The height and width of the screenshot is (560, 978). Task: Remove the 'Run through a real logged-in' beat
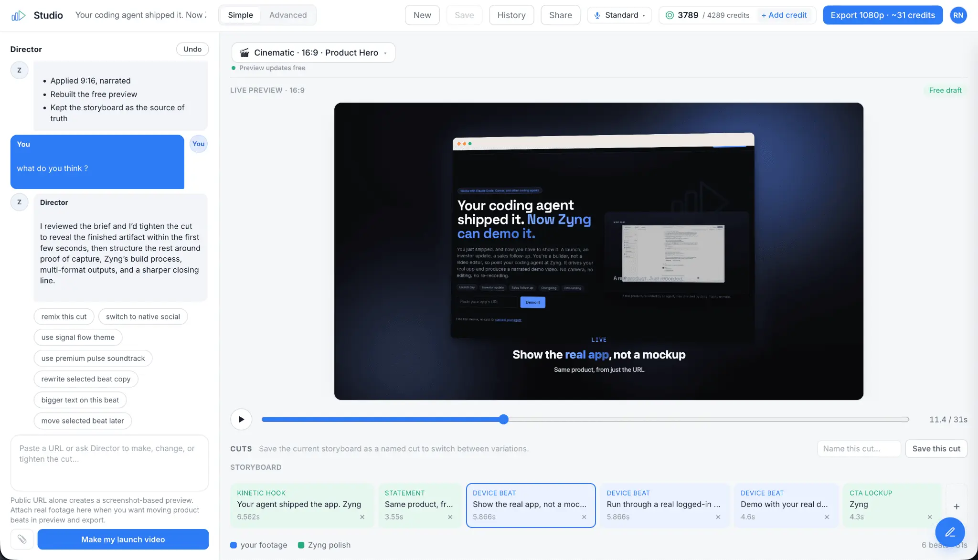(718, 517)
